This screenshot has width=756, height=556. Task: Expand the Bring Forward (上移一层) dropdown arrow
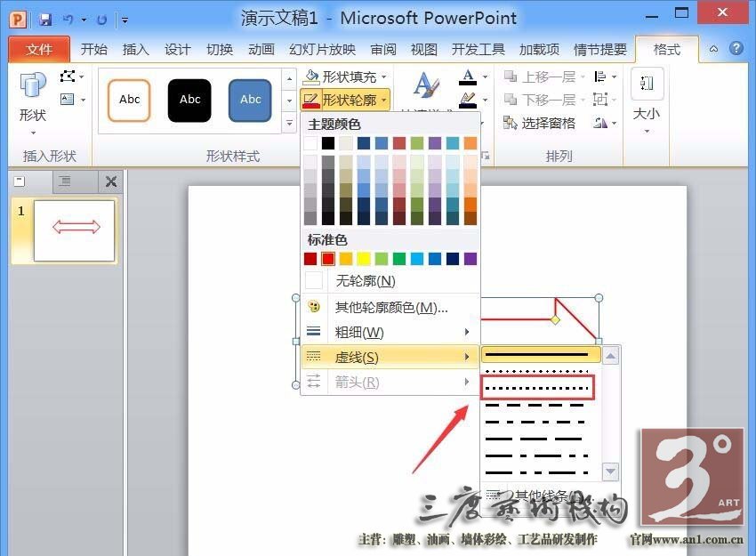[583, 77]
